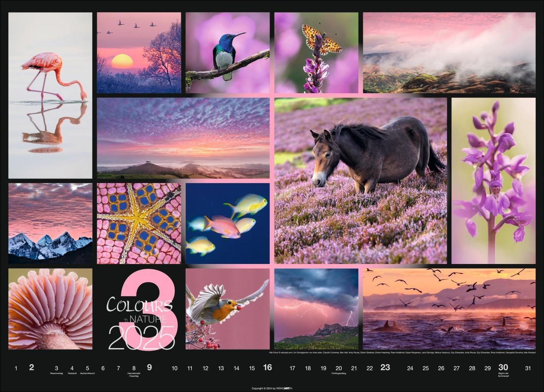
Task: Select day 7 in the date row
Action: pos(119,368)
